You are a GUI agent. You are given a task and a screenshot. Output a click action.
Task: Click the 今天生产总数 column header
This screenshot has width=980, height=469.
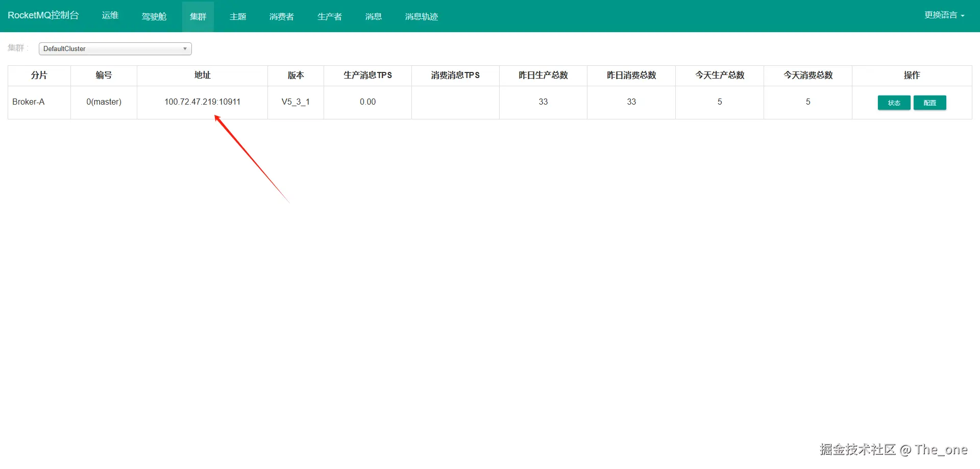click(x=720, y=76)
